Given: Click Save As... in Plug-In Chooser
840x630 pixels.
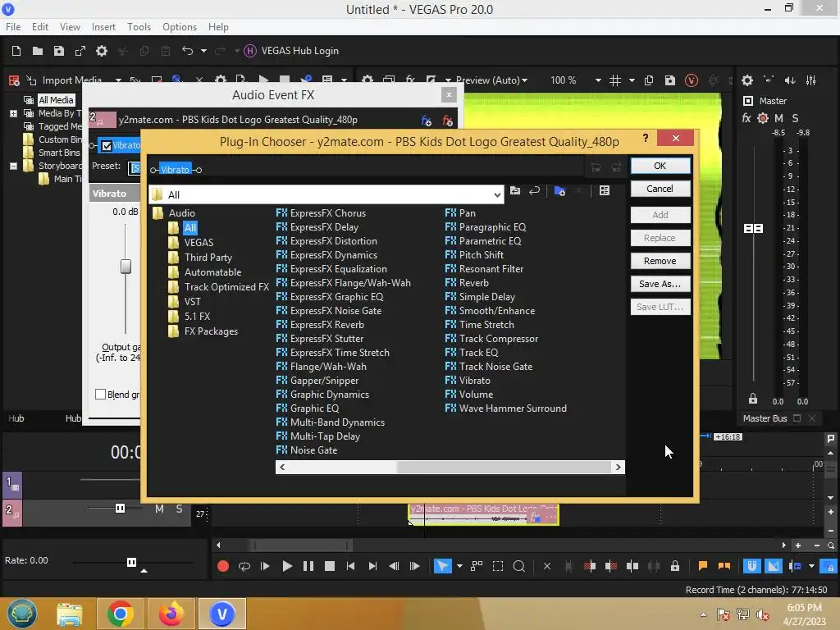Looking at the screenshot, I should point(660,284).
